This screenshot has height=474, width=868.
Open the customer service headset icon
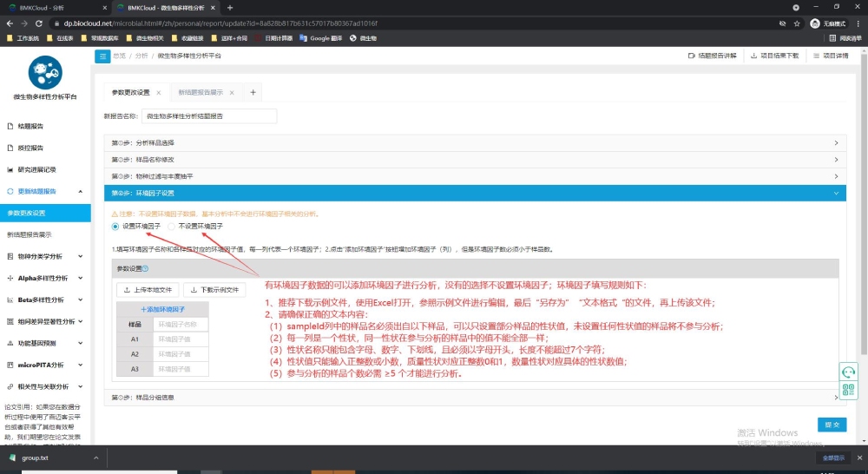pos(848,372)
